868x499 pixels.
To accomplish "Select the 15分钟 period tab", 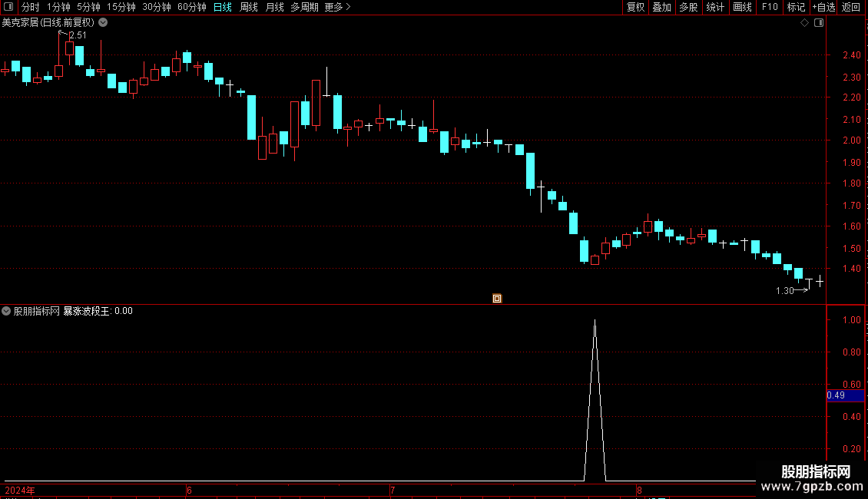I will coord(121,7).
